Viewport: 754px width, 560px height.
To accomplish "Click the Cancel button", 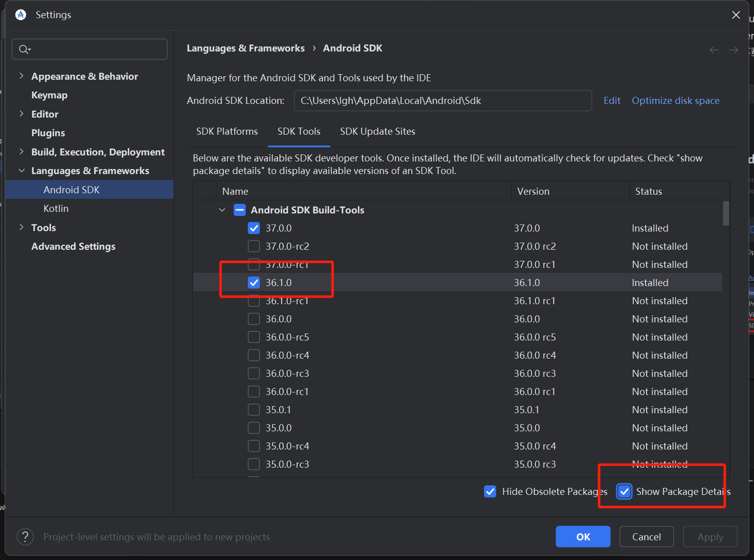I will click(x=647, y=537).
